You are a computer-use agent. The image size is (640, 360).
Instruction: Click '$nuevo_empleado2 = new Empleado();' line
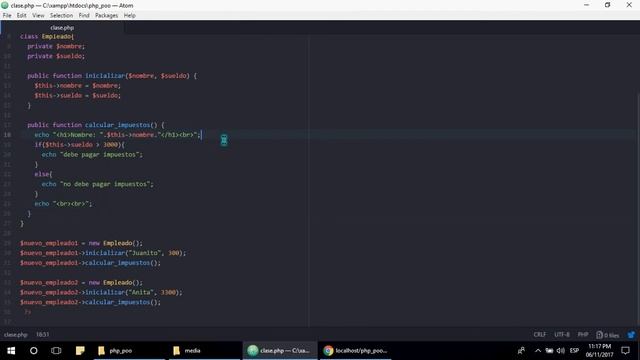(x=81, y=282)
